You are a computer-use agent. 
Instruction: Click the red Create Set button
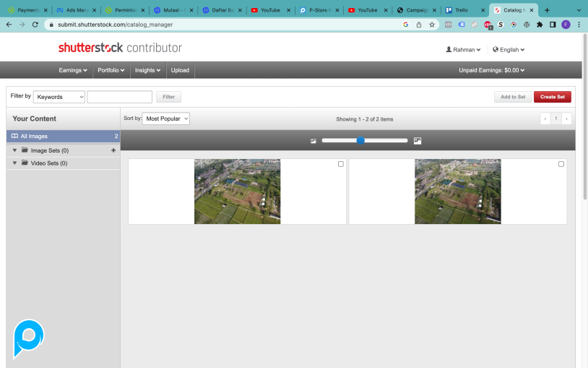coord(553,97)
